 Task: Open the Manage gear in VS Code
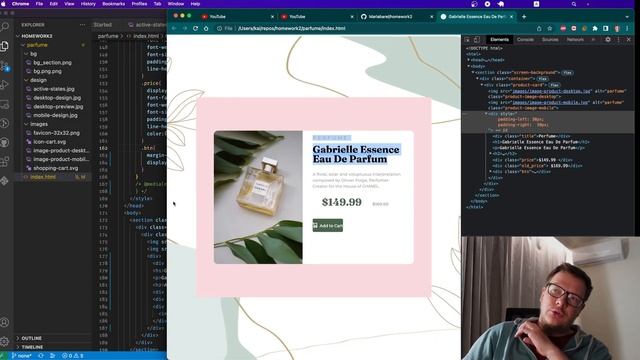tap(5, 341)
